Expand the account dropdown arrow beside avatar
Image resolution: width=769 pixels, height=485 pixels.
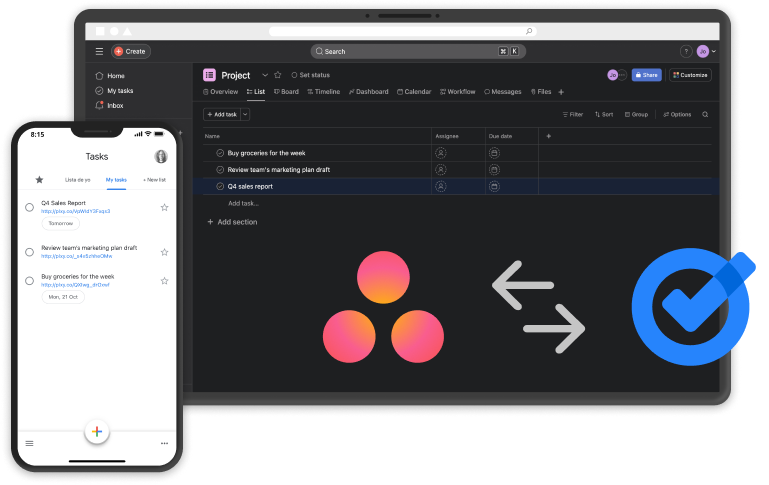click(714, 51)
